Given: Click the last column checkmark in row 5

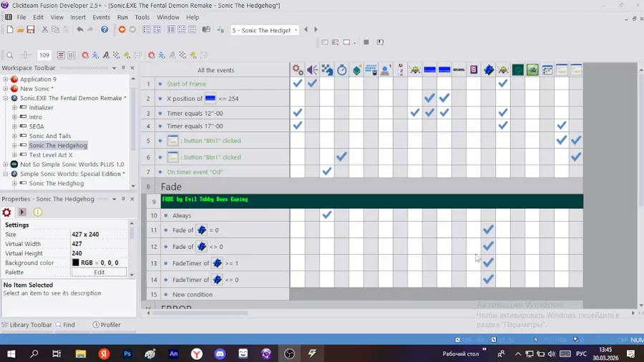Looking at the screenshot, I should click(576, 140).
